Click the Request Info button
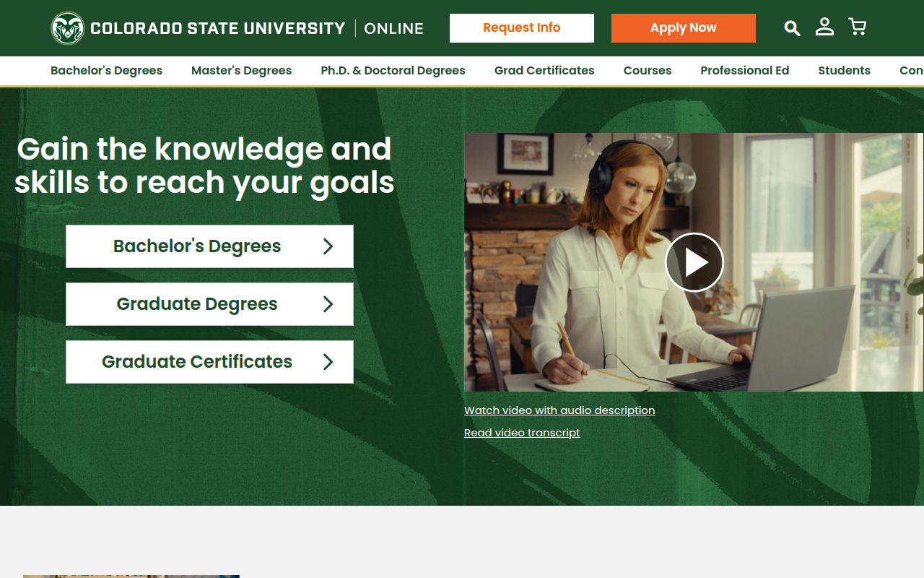924x578 pixels. 522,28
